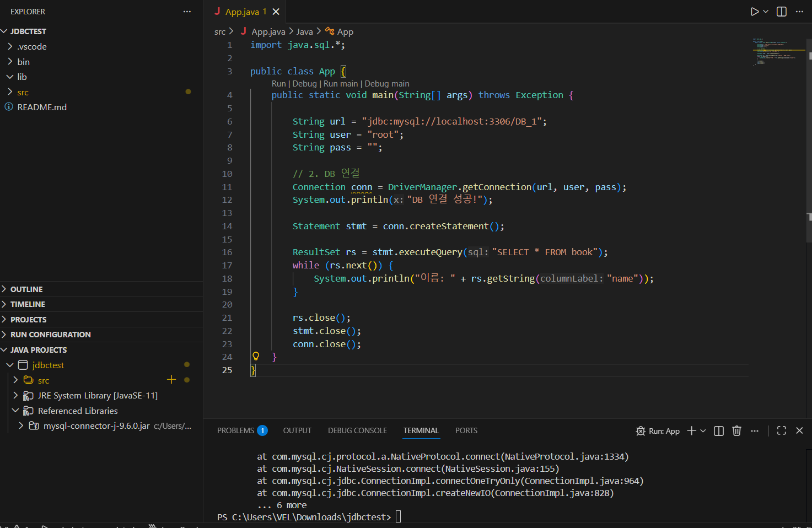Switch to the PORTS tab
The height and width of the screenshot is (528, 812).
(x=466, y=430)
